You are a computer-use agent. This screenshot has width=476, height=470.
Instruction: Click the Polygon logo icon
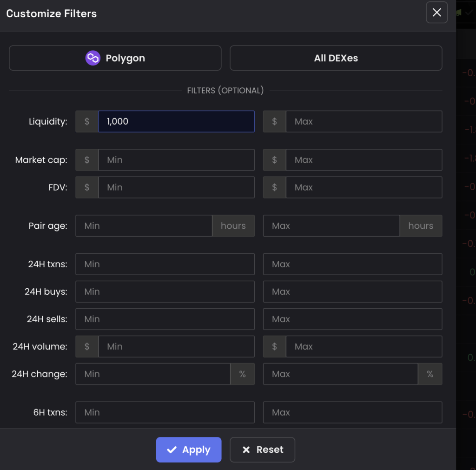[x=93, y=58]
